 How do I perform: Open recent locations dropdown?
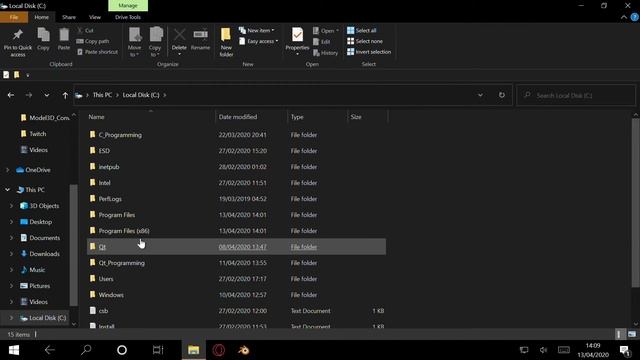pyautogui.click(x=47, y=95)
